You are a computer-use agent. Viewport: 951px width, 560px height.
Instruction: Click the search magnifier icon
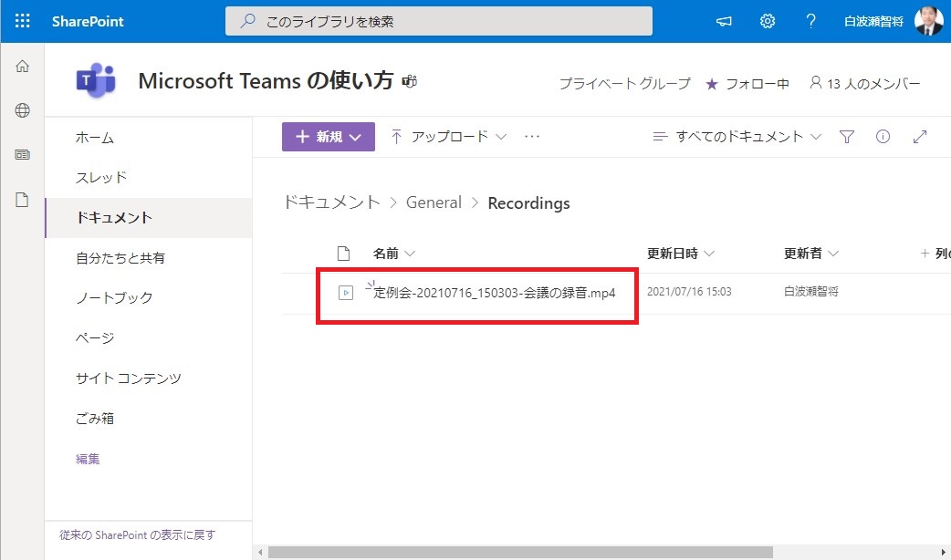tap(247, 21)
